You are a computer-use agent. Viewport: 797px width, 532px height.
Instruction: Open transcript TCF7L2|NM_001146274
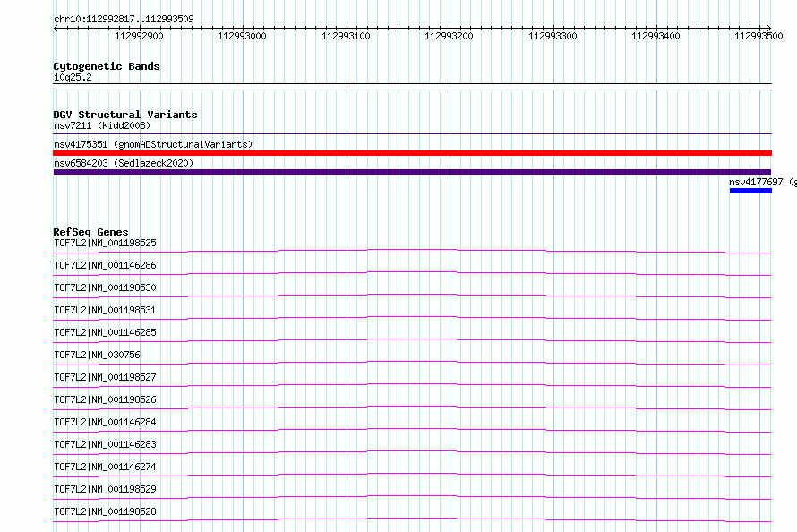tap(105, 467)
